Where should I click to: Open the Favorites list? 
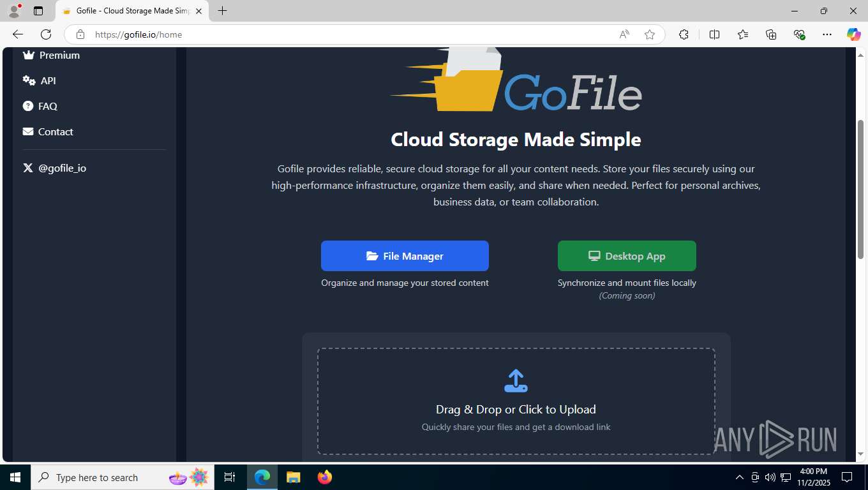tap(743, 34)
